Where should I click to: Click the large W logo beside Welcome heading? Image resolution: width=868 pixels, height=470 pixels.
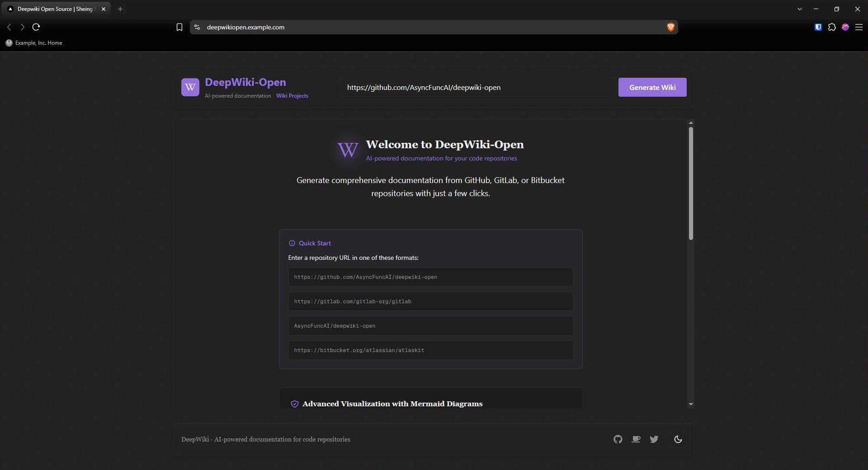(348, 150)
